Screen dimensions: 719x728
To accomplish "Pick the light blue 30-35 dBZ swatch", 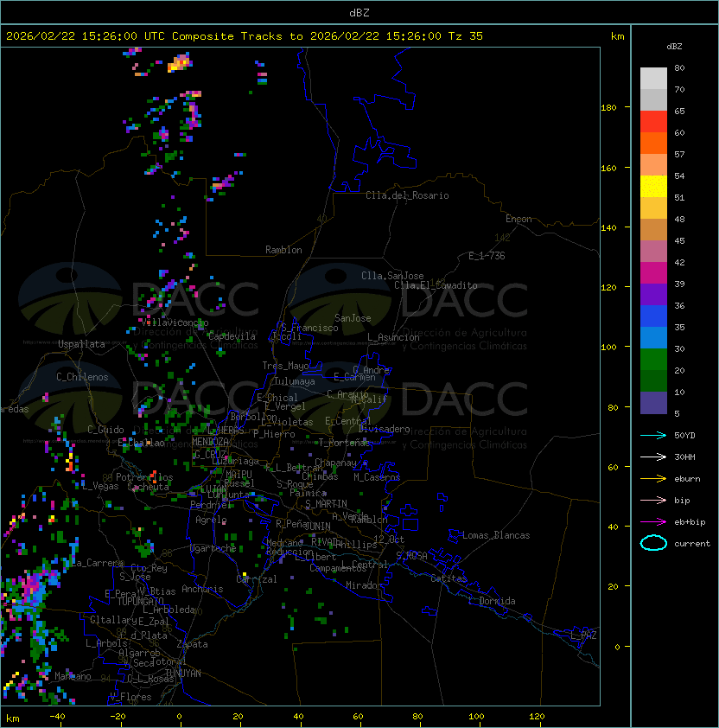I will (x=653, y=338).
